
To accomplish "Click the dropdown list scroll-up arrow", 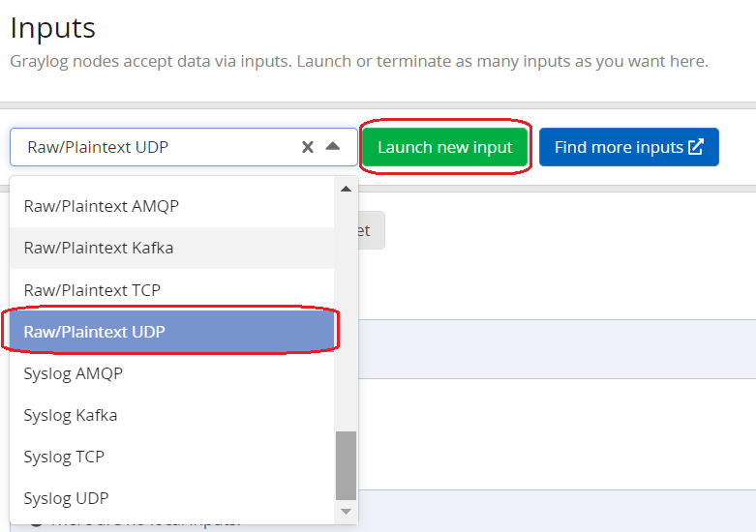I will click(x=346, y=189).
